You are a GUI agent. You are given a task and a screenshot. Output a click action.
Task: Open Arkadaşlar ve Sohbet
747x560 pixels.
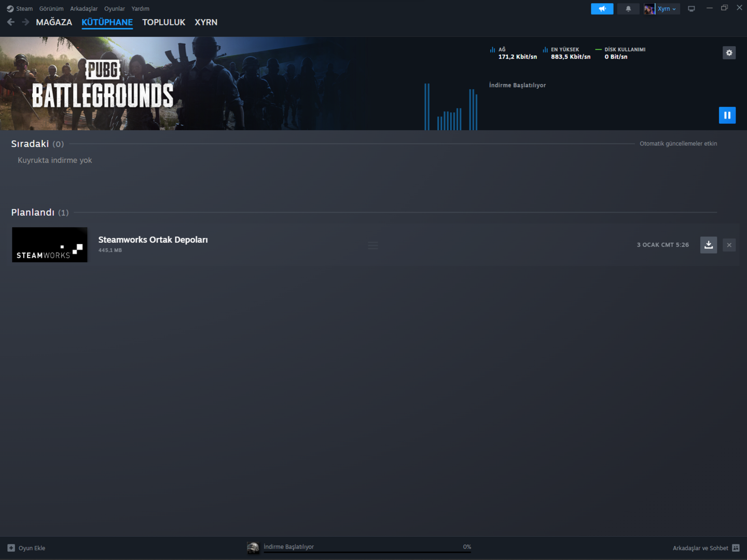(706, 548)
